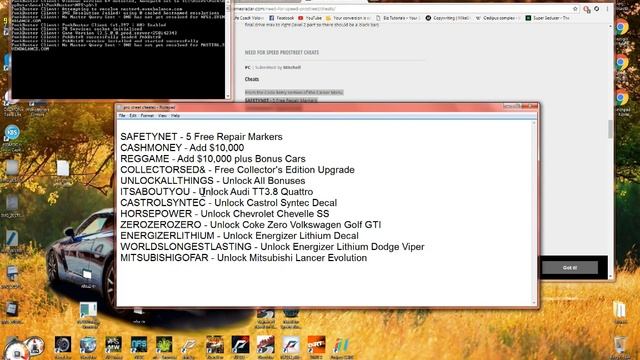Open the colorful bars shortcut beside DiRT
640x360 pixels.
tap(341, 346)
